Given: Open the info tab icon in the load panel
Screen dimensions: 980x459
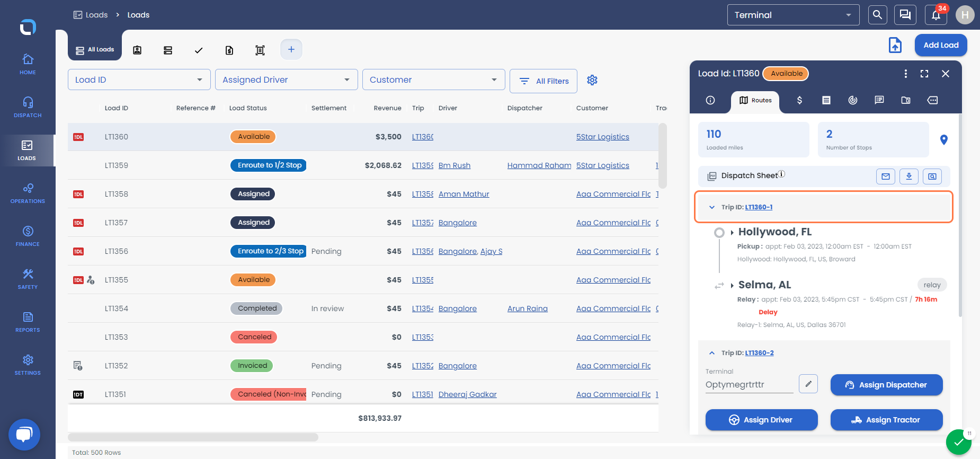Looking at the screenshot, I should [x=710, y=100].
